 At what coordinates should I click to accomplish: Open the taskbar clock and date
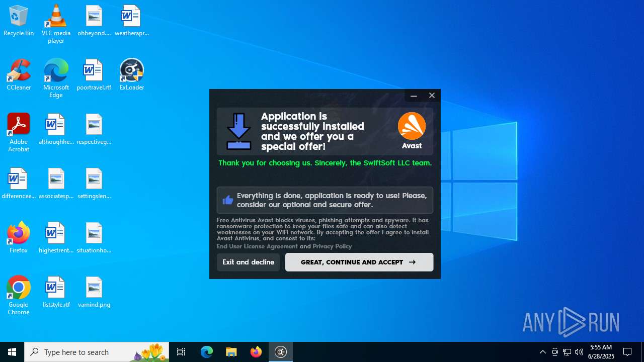[601, 352]
